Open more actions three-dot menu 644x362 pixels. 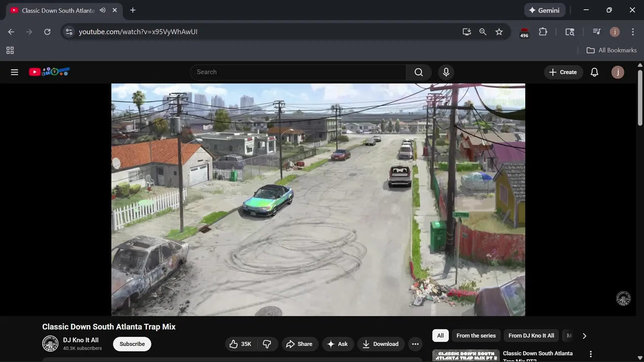(x=415, y=344)
